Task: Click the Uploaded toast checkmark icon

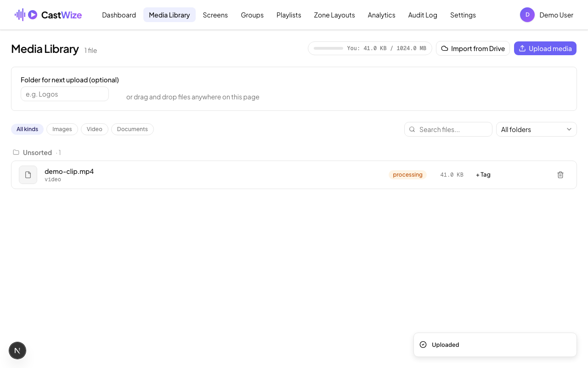Action: point(423,345)
